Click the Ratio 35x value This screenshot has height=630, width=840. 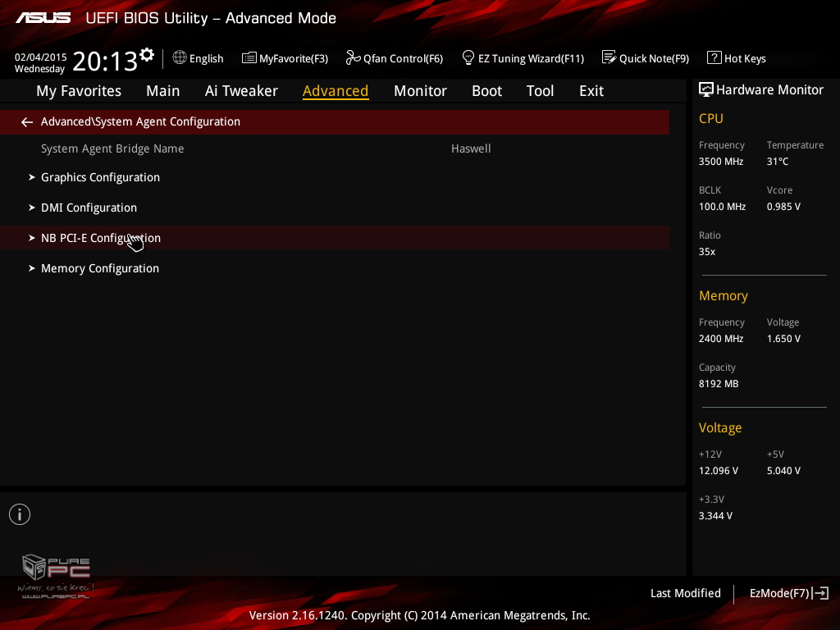(x=707, y=252)
